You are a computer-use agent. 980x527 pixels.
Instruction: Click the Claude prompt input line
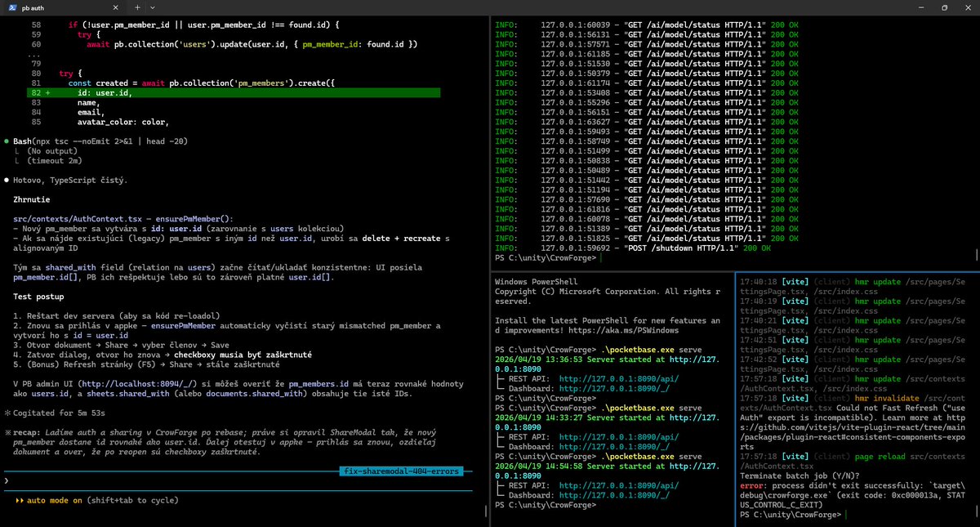(237, 482)
